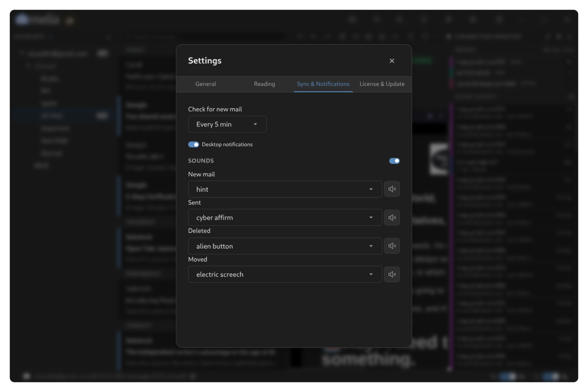Preview the Sent sound
This screenshot has height=392, width=588.
tap(392, 218)
